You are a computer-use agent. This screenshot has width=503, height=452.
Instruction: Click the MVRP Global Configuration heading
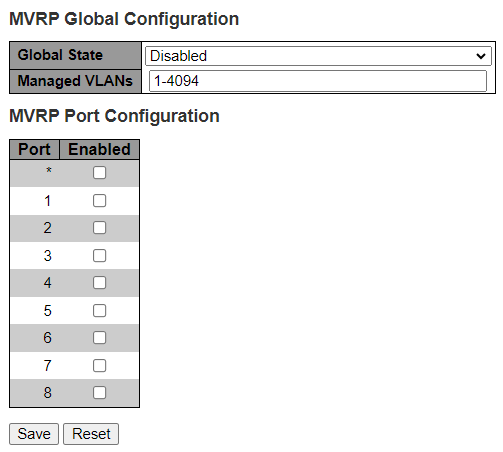pos(124,19)
